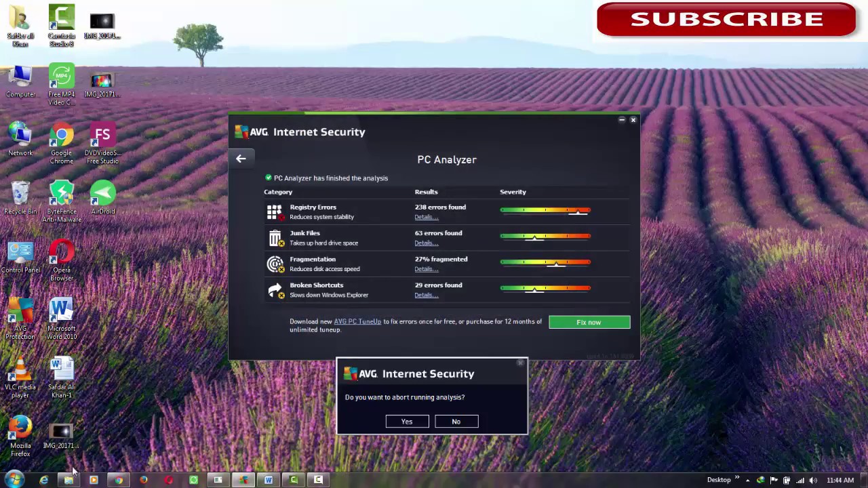
Task: Click Broken Shortcuts severity bar
Action: [x=545, y=288]
